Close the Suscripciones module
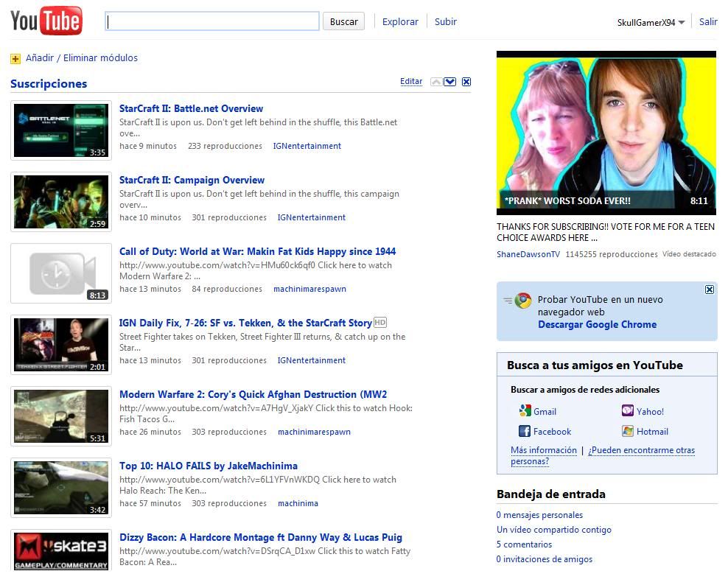The width and height of the screenshot is (728, 585). (x=466, y=82)
